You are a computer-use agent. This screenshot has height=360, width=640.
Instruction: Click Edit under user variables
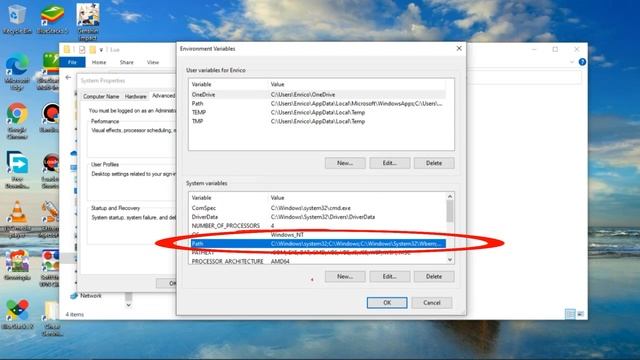click(x=389, y=163)
